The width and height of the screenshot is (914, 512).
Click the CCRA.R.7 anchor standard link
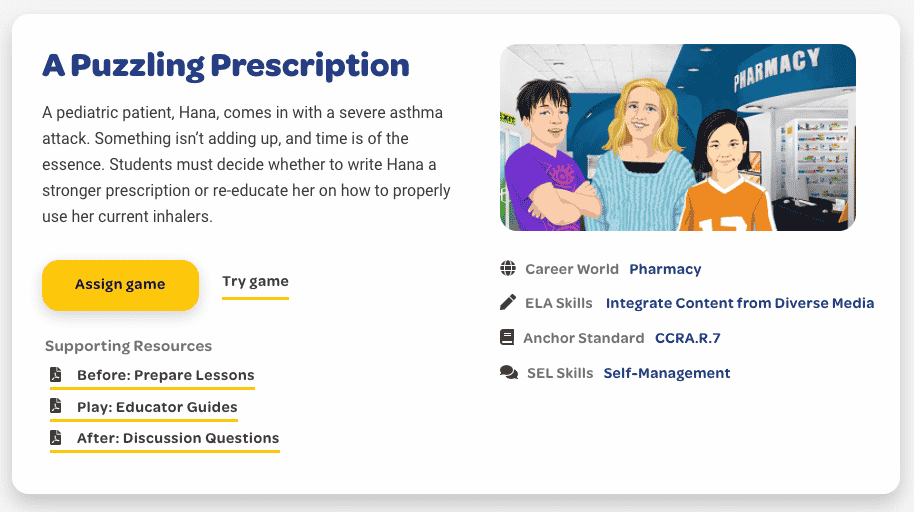688,338
